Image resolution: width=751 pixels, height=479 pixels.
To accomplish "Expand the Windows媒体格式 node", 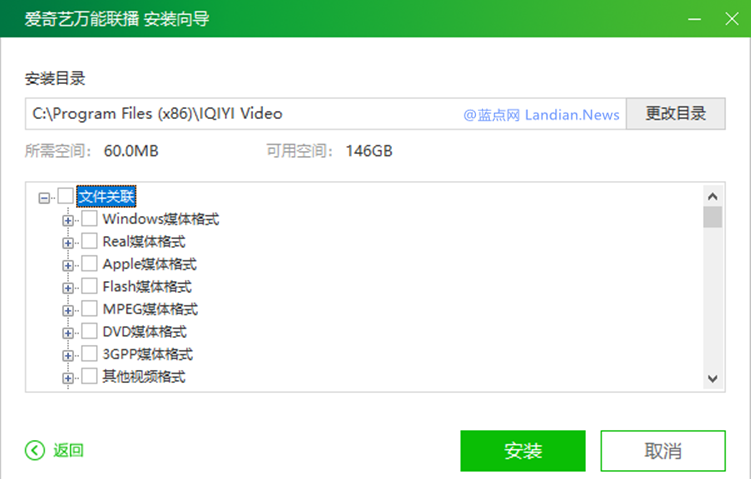I will point(68,220).
